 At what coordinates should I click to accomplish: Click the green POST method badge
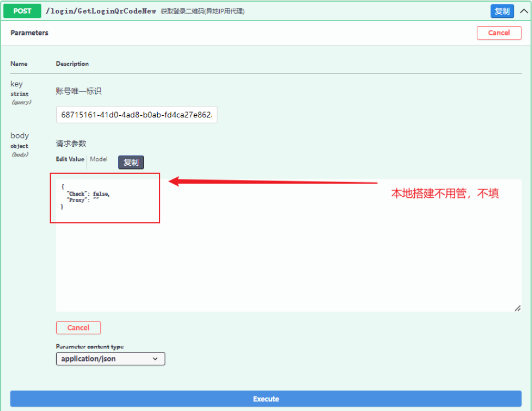pyautogui.click(x=22, y=11)
